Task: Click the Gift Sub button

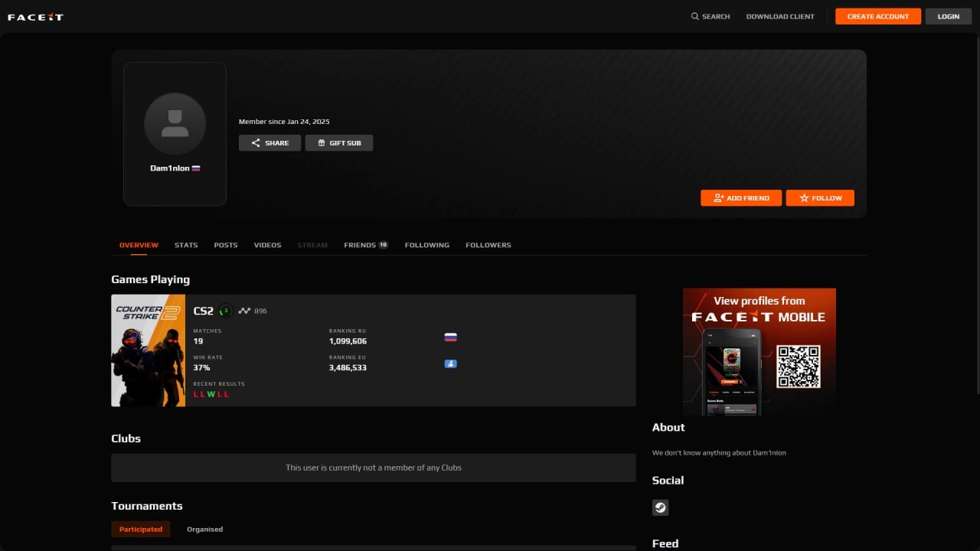Action: point(338,143)
